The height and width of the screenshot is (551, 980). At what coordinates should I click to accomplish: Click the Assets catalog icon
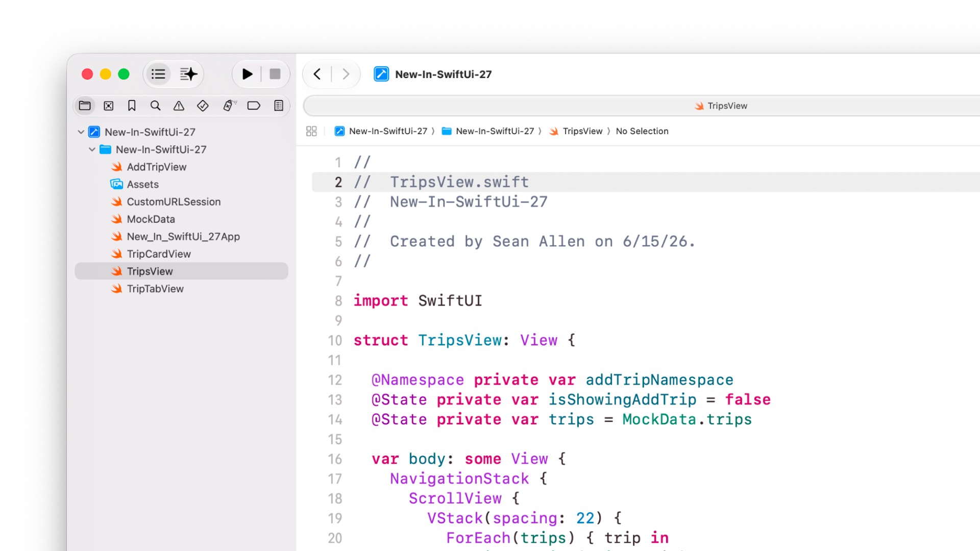(117, 184)
